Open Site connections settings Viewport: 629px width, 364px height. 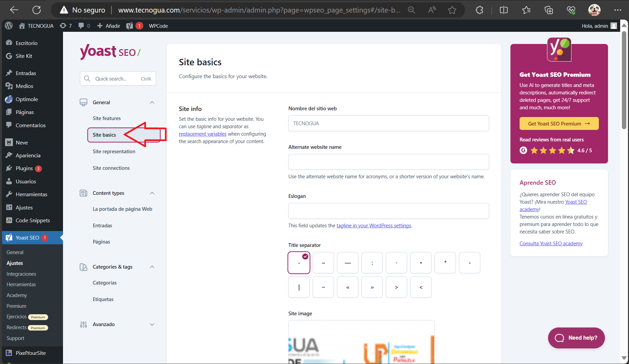[x=111, y=168]
